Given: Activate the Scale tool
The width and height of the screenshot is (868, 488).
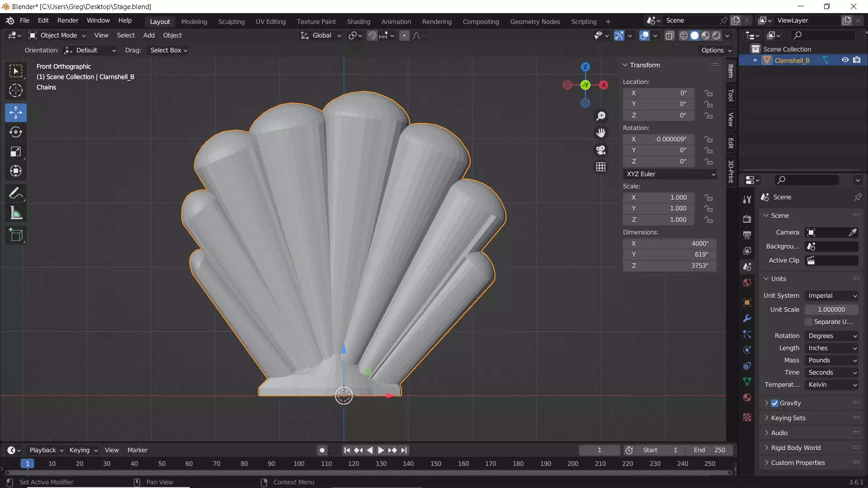Looking at the screenshot, I should point(16,151).
